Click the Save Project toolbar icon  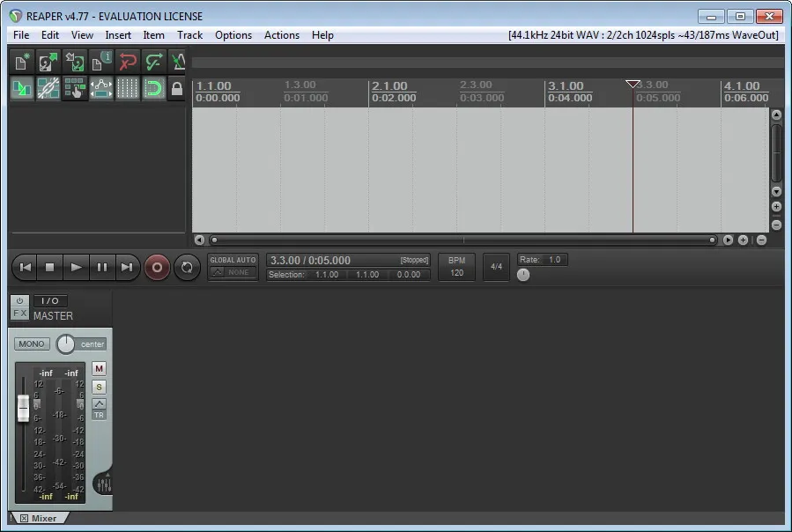coord(75,62)
